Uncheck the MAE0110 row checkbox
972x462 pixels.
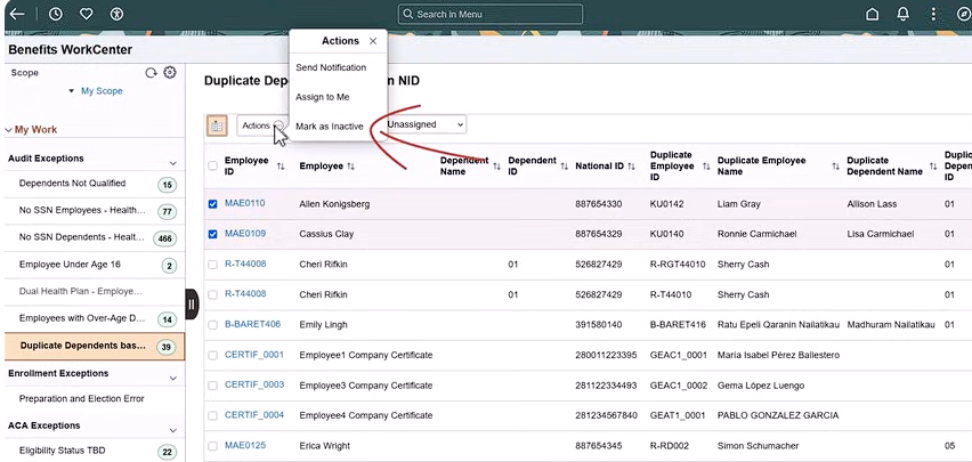(x=213, y=204)
